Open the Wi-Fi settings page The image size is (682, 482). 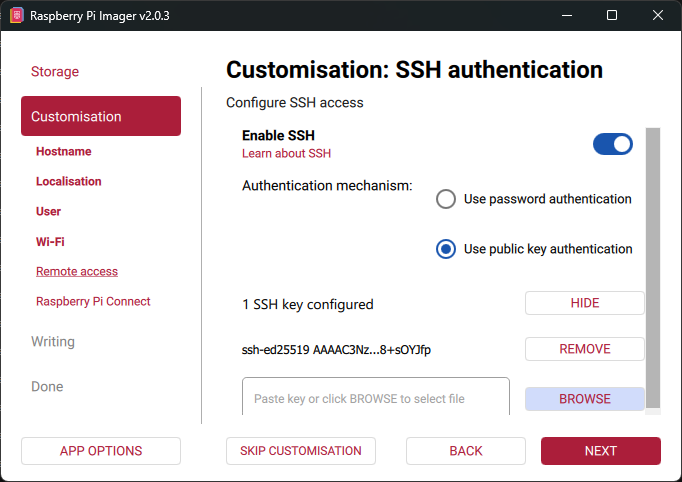(50, 242)
